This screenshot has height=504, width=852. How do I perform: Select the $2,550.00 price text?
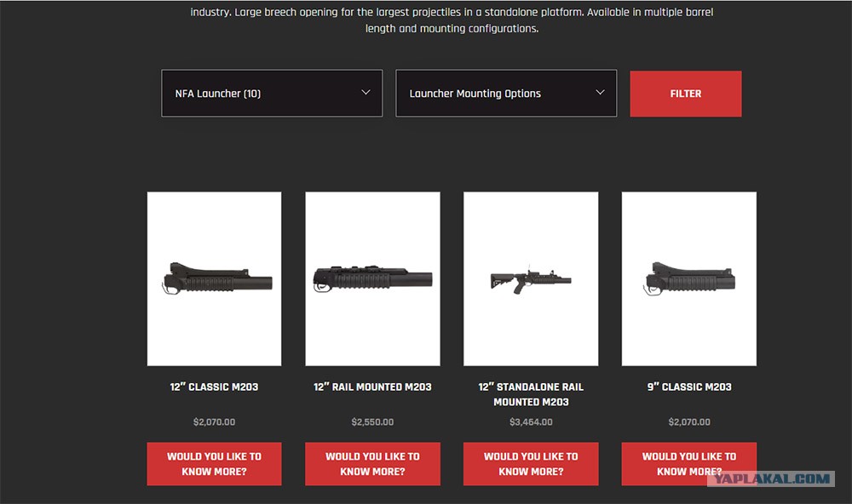(372, 422)
